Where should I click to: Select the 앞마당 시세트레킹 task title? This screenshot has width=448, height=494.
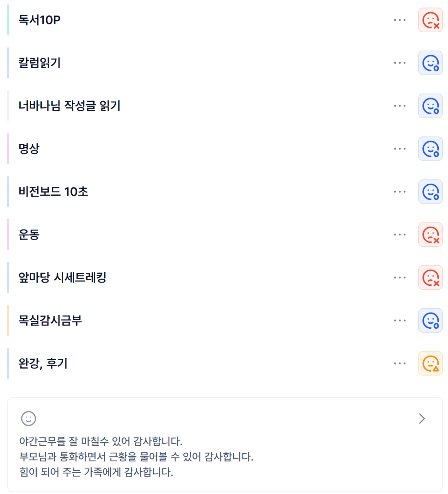[62, 278]
